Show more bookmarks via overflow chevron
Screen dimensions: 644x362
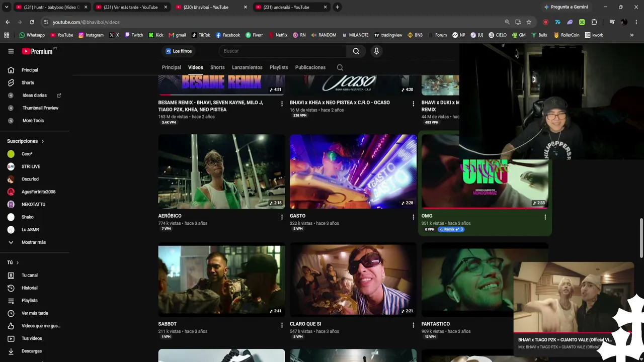(x=632, y=35)
